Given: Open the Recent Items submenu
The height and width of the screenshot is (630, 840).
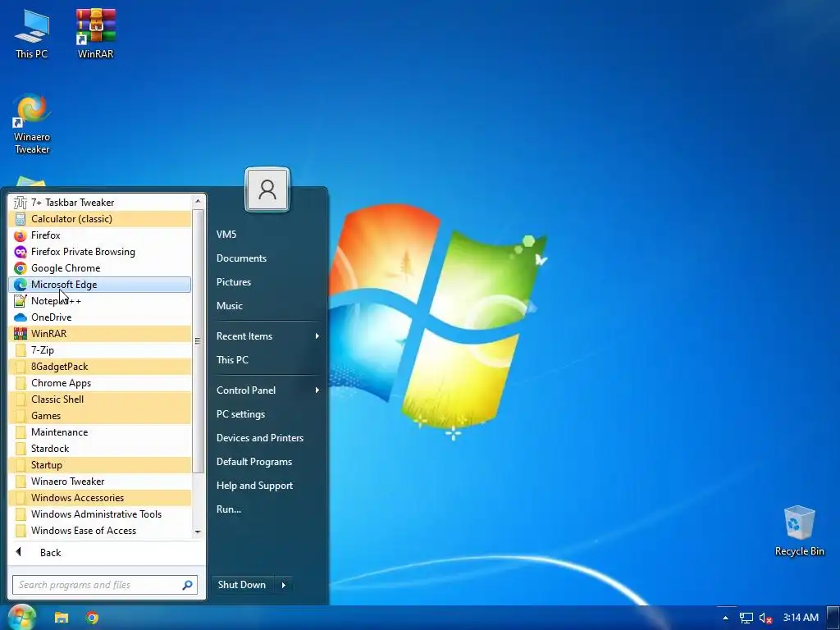Looking at the screenshot, I should [267, 336].
